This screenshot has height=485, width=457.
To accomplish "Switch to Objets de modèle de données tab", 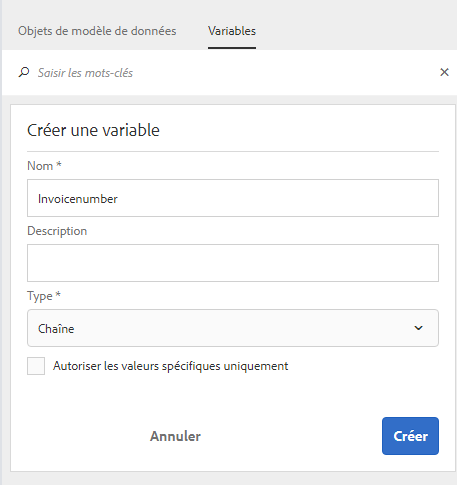I will (x=97, y=31).
